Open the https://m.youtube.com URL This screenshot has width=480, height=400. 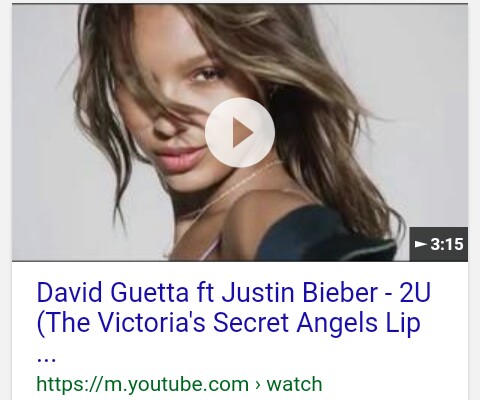143,384
